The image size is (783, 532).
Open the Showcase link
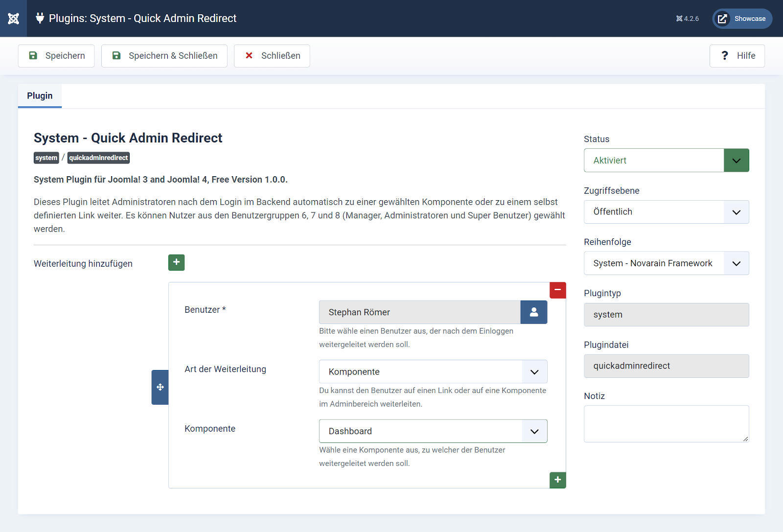pyautogui.click(x=742, y=19)
